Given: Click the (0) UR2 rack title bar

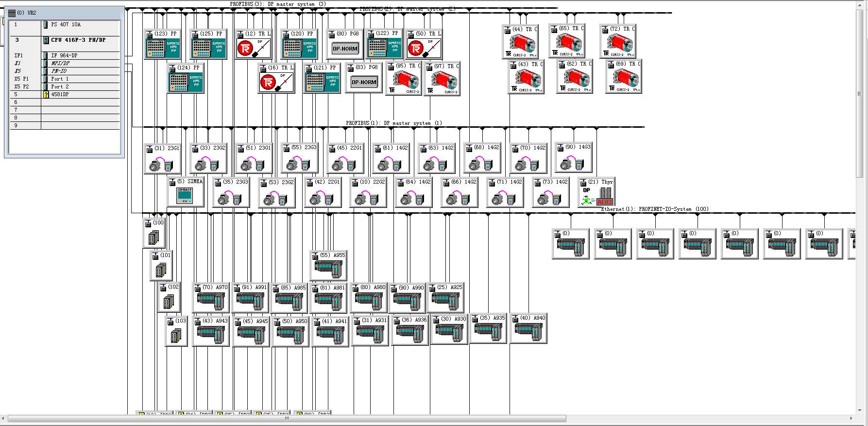Looking at the screenshot, I should coord(63,13).
